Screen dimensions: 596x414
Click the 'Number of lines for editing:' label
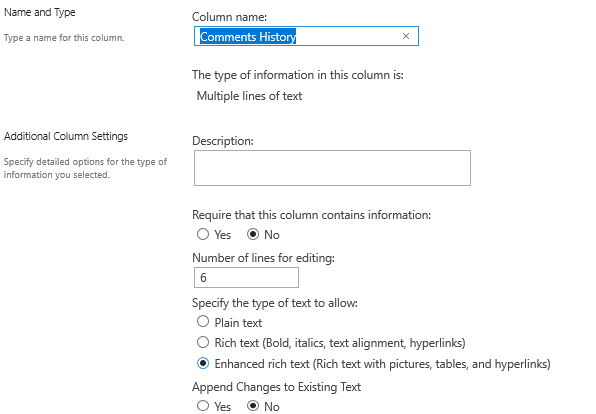[x=263, y=258]
